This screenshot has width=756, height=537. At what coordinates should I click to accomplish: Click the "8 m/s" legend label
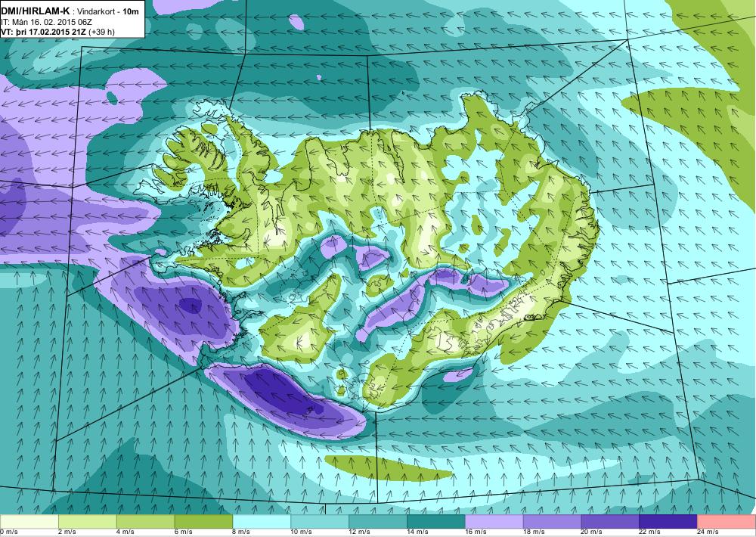pyautogui.click(x=242, y=532)
